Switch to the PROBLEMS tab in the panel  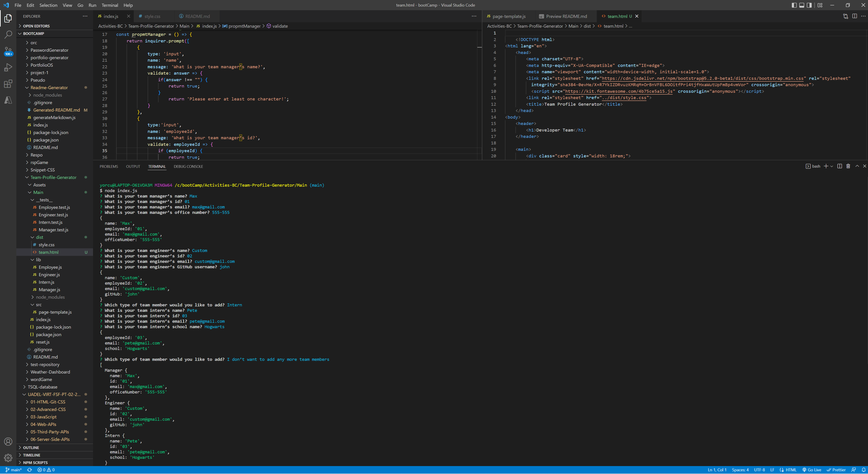click(109, 166)
